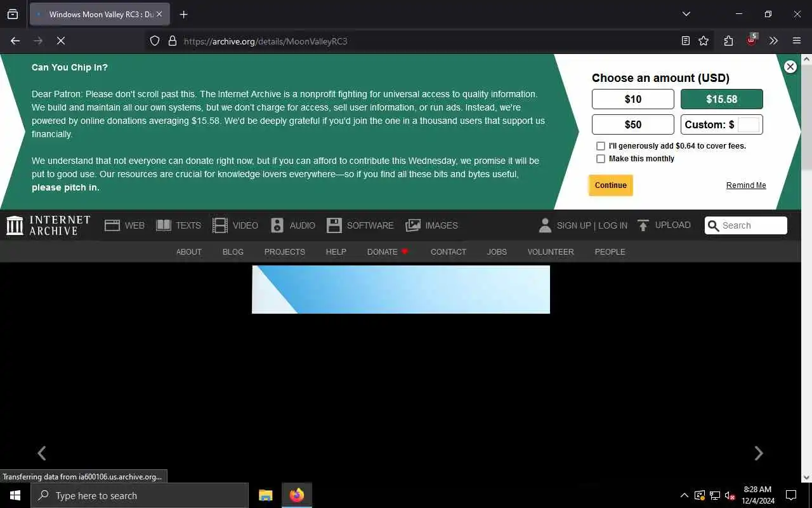The height and width of the screenshot is (508, 812).
Task: Bookmark this page with star icon
Action: point(704,41)
